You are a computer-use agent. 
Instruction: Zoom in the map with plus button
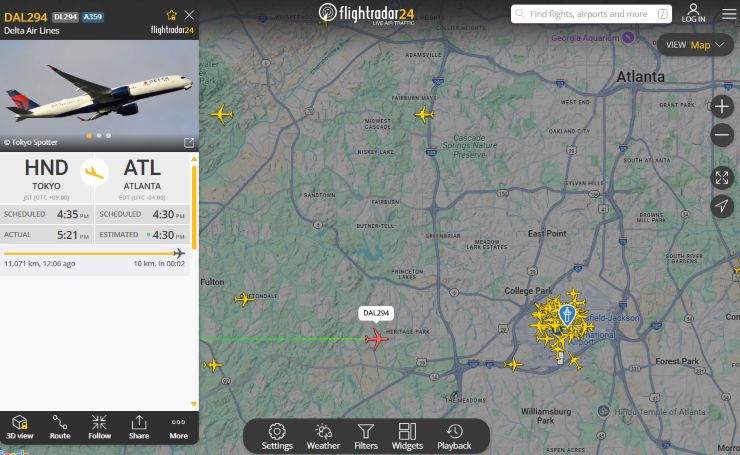tap(722, 107)
